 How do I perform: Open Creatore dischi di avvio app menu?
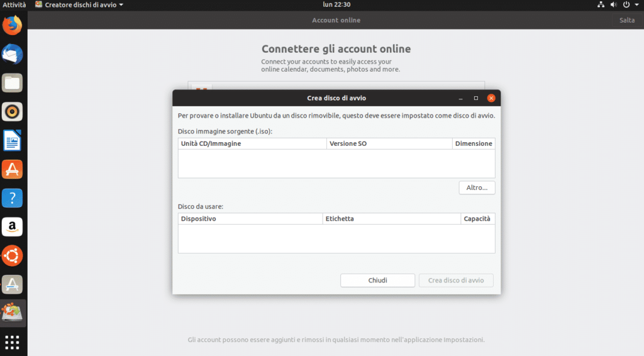coord(79,5)
